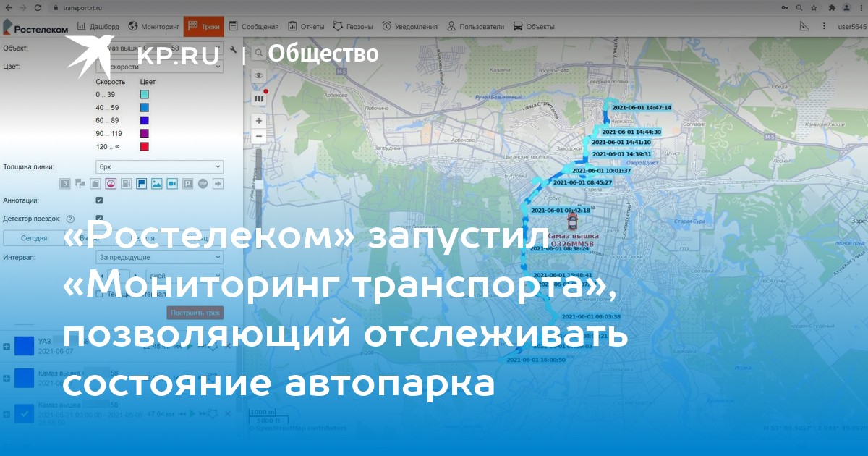Open the map layers selector icon

click(259, 98)
